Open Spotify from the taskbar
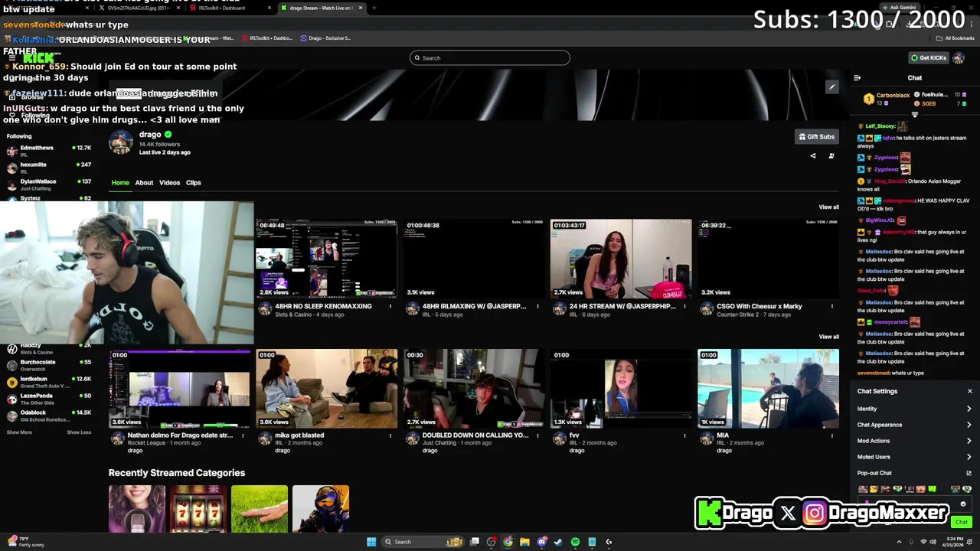The width and height of the screenshot is (980, 551). point(575,542)
